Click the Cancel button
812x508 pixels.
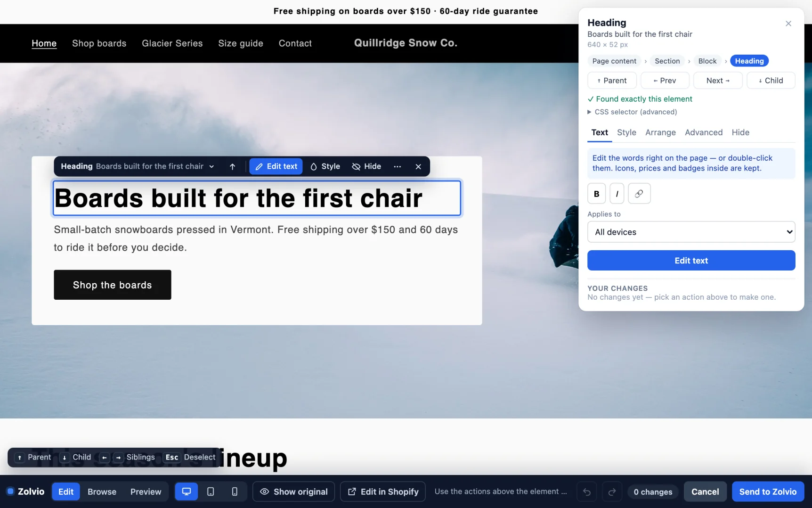point(705,492)
